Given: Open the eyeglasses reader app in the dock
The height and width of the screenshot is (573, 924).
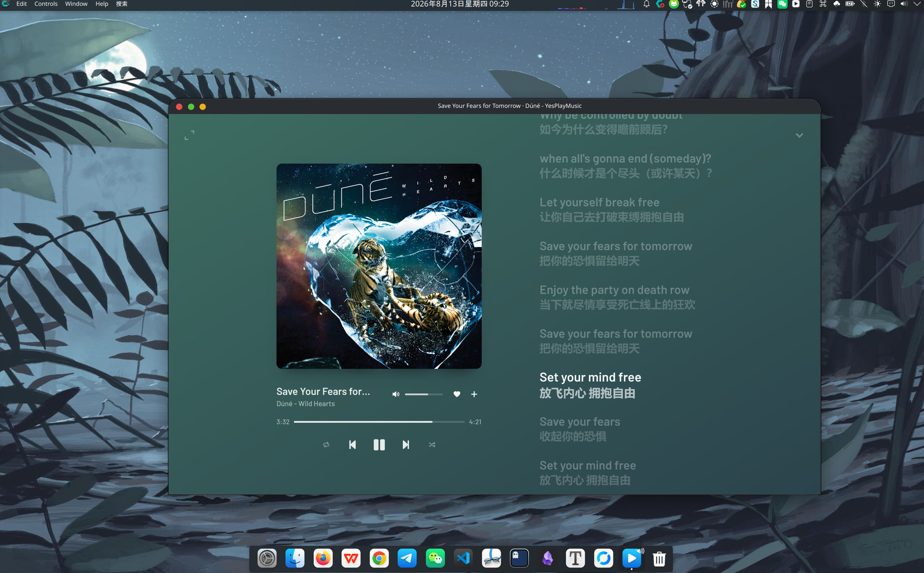Looking at the screenshot, I should point(491,558).
